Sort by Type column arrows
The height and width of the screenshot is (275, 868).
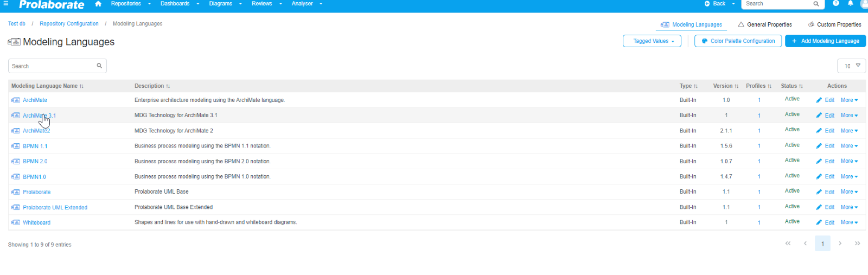click(695, 86)
